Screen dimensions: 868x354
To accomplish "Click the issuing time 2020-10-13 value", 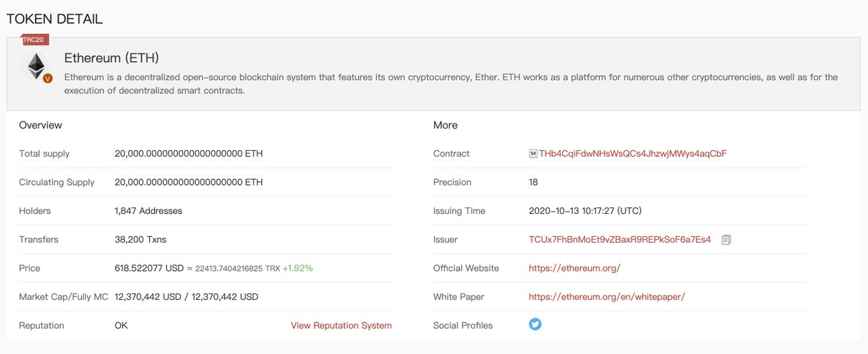I will (x=585, y=211).
